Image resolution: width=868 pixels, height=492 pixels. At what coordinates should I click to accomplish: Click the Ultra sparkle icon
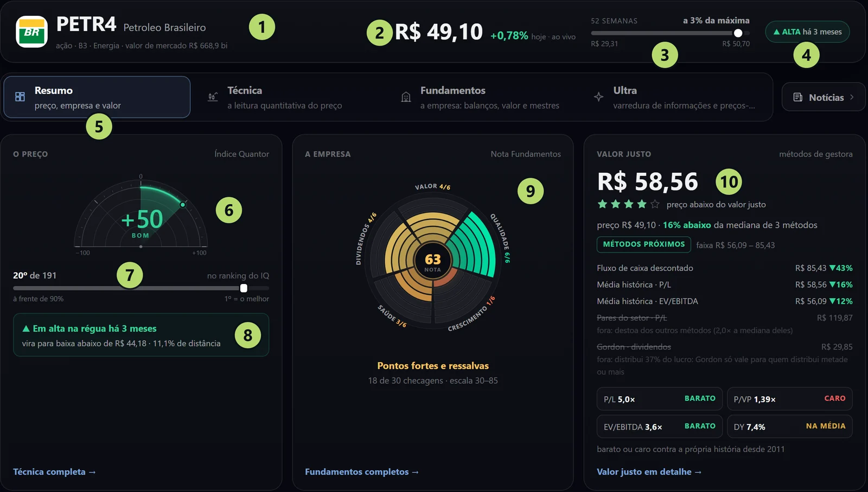click(598, 97)
